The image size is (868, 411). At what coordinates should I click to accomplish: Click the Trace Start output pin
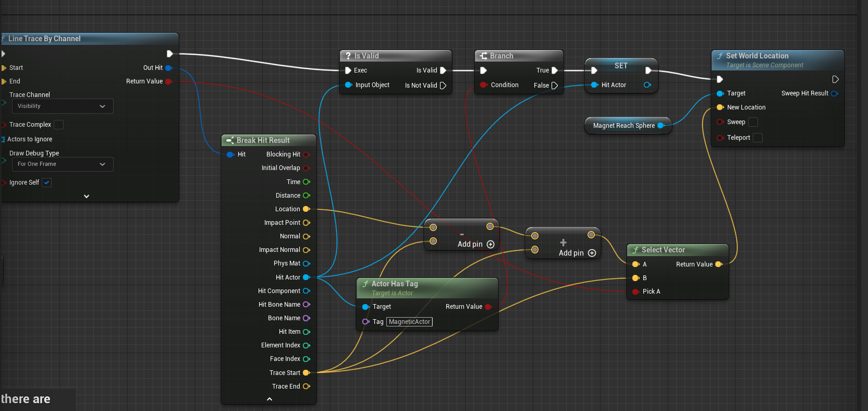307,373
